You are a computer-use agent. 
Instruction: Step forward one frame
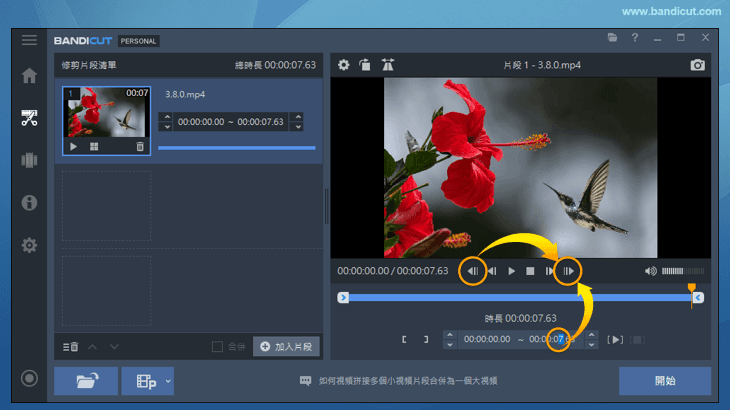pos(549,271)
